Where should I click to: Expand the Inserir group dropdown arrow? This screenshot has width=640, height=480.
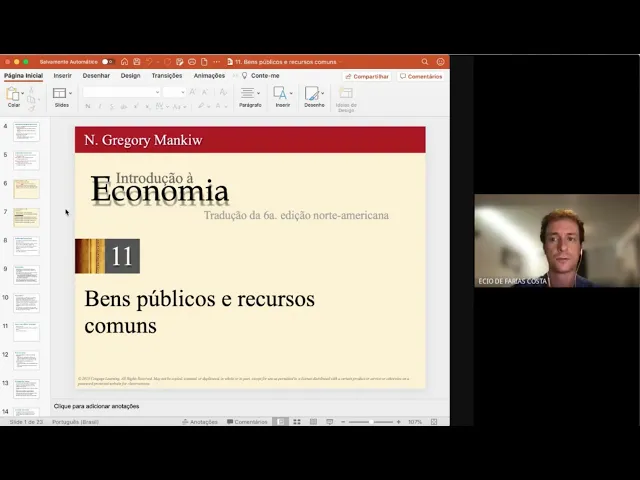(291, 93)
